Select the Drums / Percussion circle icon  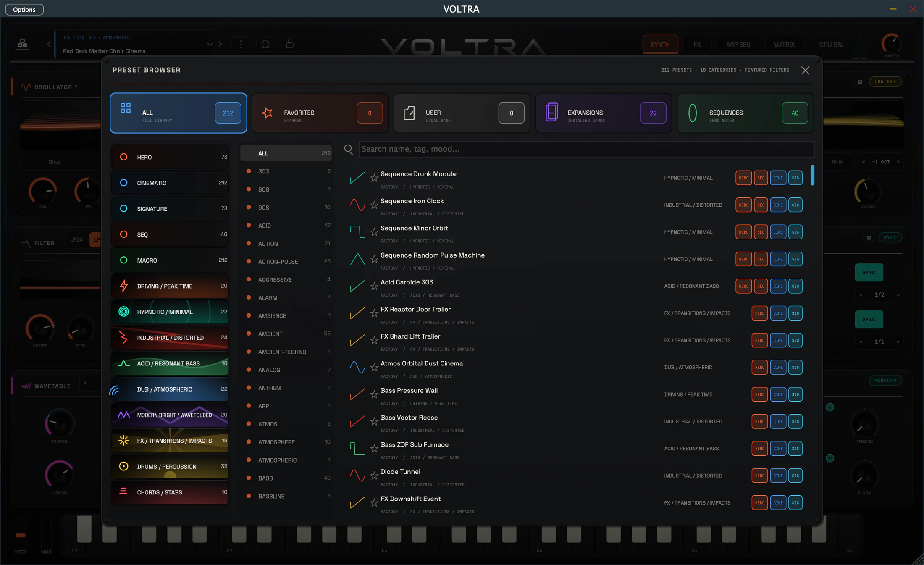124,466
